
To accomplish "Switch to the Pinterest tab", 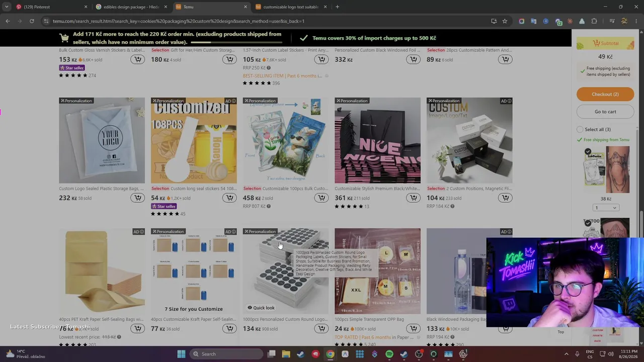I will pos(51,7).
